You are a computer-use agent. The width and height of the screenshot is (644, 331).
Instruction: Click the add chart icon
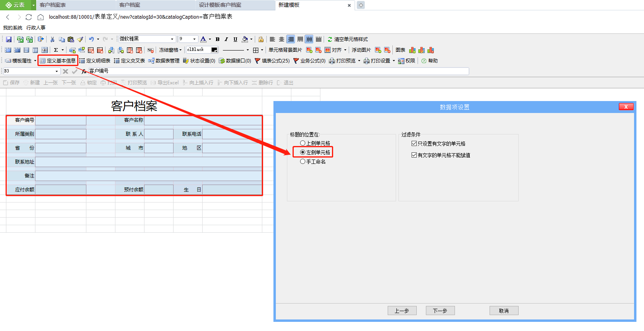pyautogui.click(x=412, y=50)
